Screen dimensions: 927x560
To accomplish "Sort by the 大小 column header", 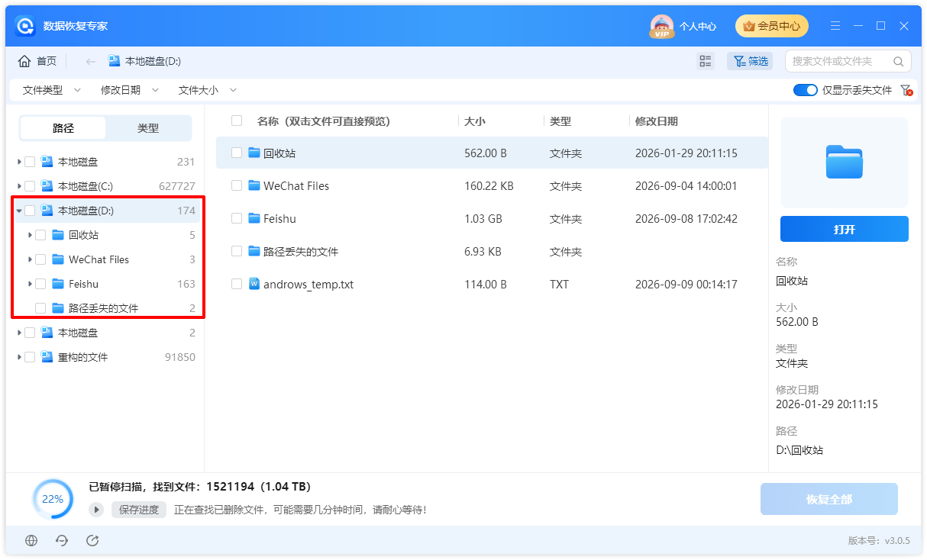I will [x=474, y=121].
